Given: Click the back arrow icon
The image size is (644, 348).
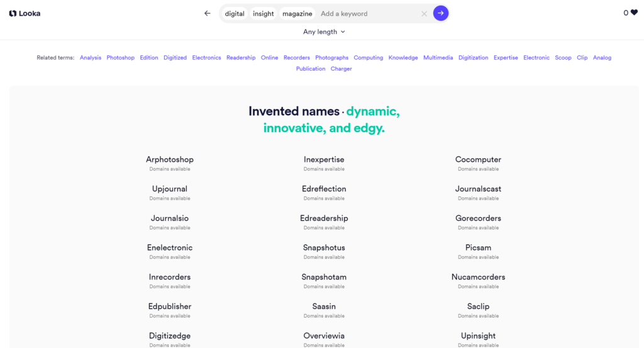Looking at the screenshot, I should (208, 13).
